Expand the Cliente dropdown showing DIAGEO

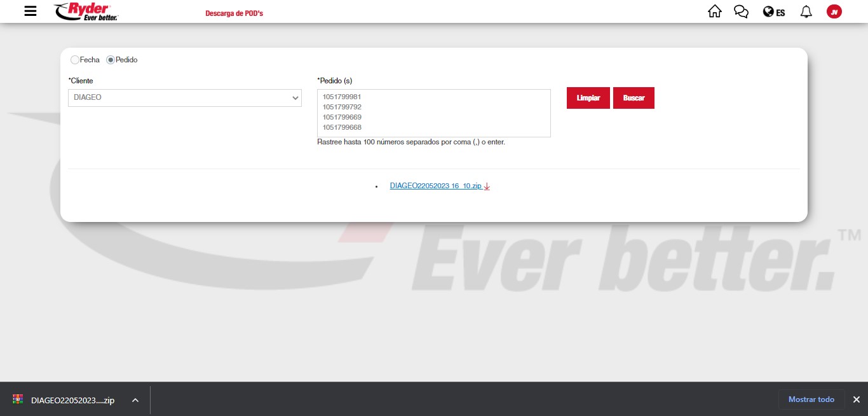tap(184, 98)
